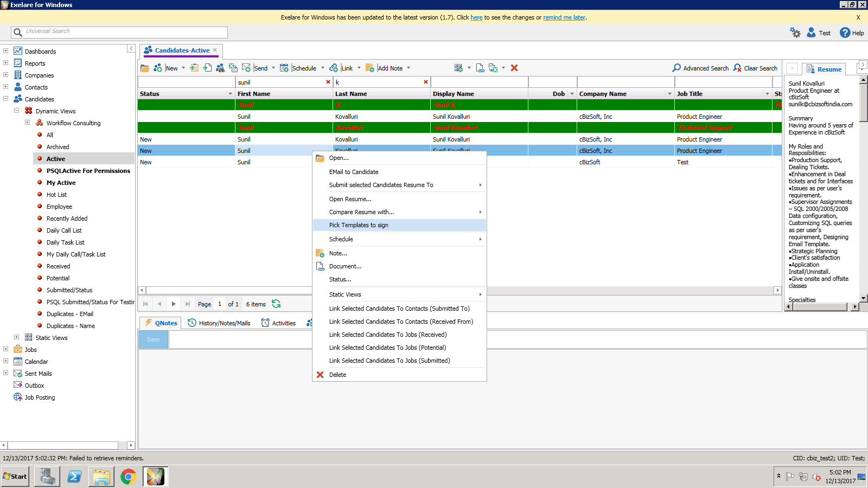
Task: Click the universal search magnifier icon
Action: coord(18,32)
